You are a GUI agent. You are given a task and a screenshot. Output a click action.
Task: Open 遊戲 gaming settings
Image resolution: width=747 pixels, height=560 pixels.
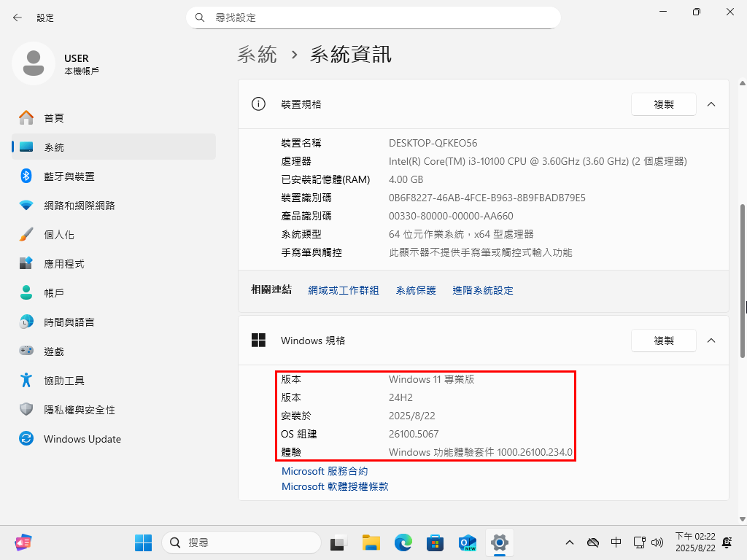[x=53, y=351]
